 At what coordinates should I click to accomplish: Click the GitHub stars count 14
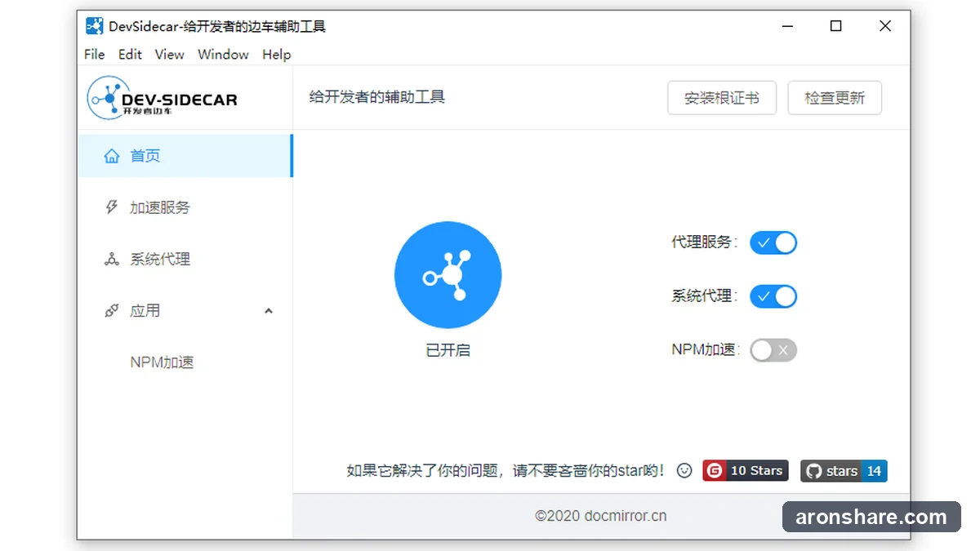click(874, 471)
